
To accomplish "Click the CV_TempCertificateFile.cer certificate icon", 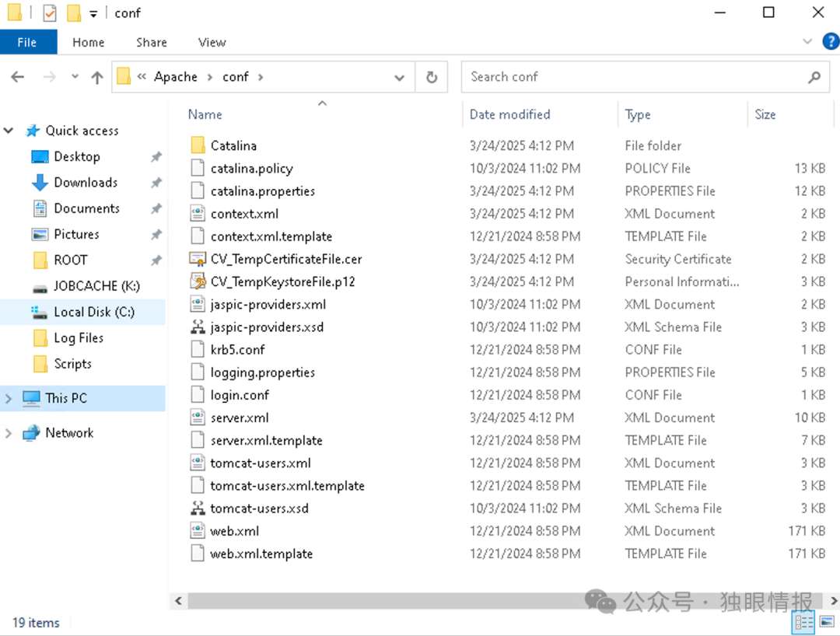I will [198, 259].
